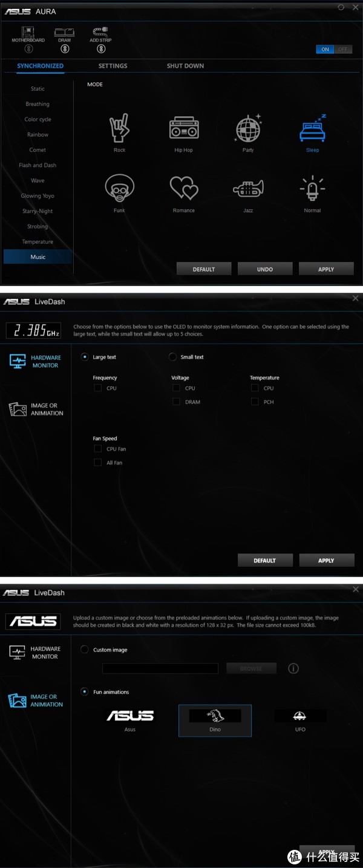Choose the Hip Hop boombox icon
363x868 pixels.
point(183,128)
